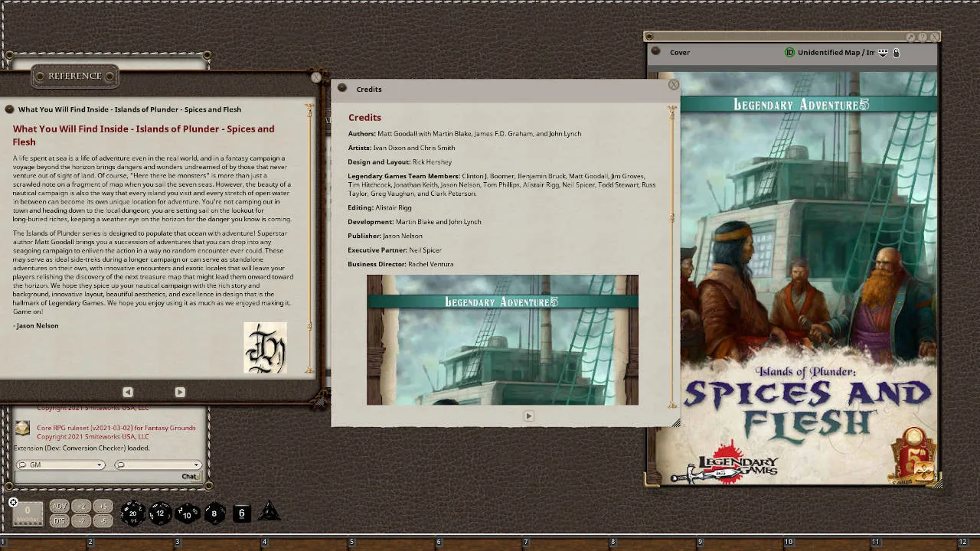Apply the -5 modifier button

click(103, 520)
